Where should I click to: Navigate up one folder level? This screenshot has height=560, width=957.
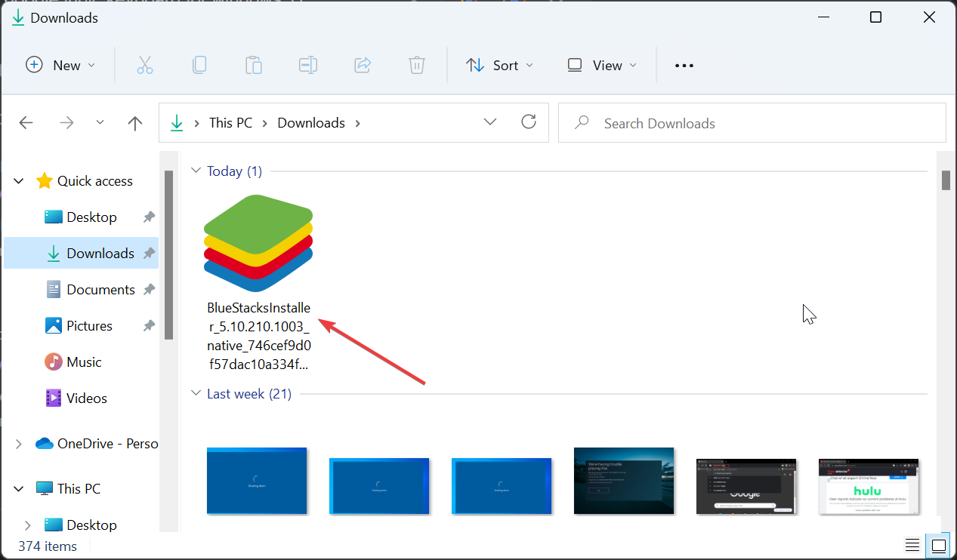[134, 122]
